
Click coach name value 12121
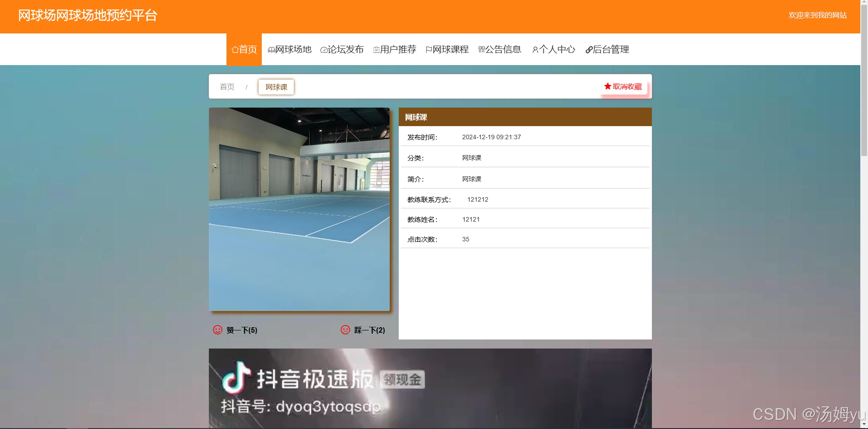click(471, 219)
